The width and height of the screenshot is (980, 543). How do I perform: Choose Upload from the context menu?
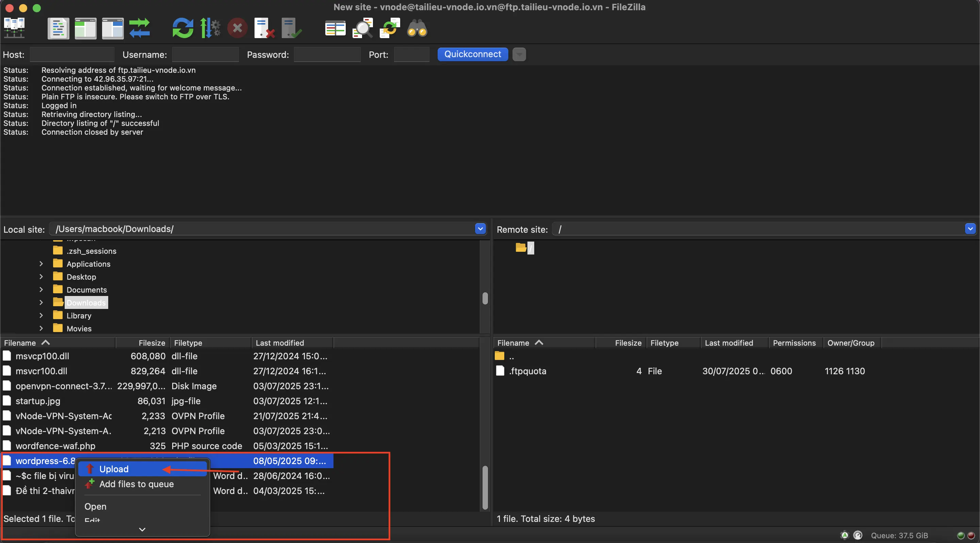[143, 469]
